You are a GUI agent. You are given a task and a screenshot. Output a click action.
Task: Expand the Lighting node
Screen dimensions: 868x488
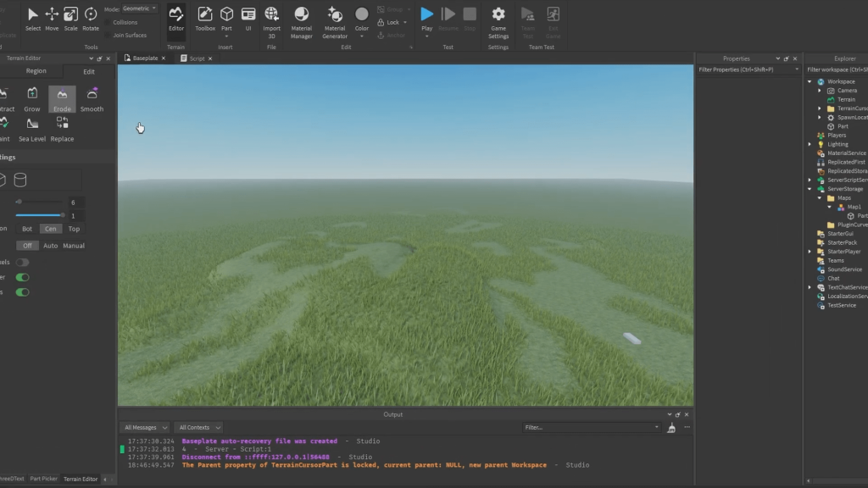[x=810, y=144]
